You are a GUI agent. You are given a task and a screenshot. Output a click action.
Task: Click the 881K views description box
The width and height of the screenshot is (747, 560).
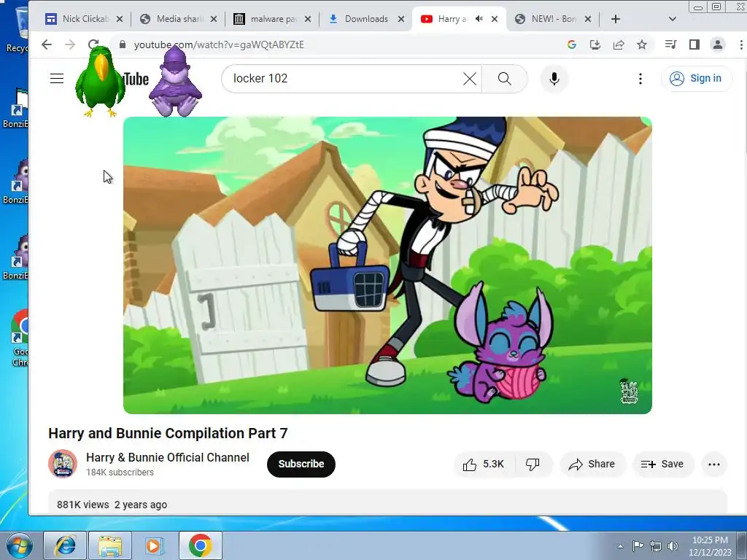pos(387,503)
